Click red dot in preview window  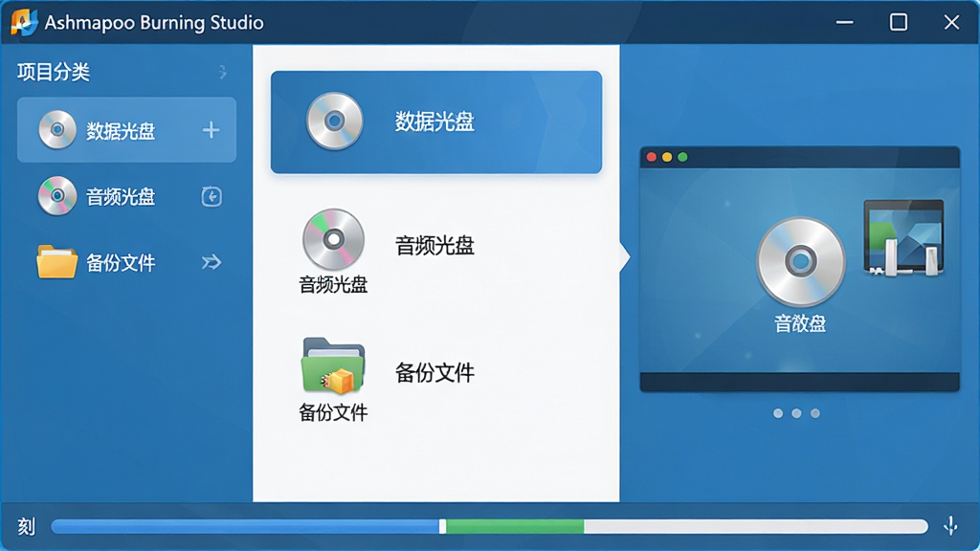click(651, 158)
